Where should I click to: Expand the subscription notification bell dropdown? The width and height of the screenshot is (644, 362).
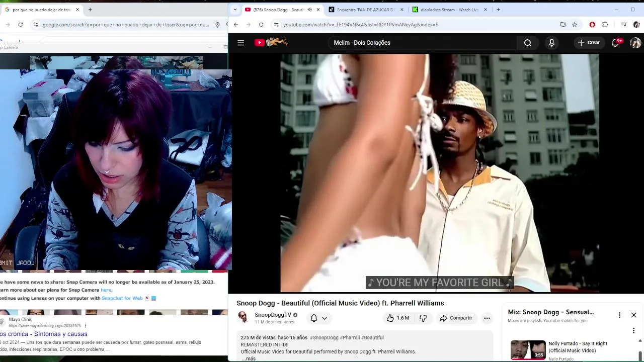coord(318,318)
